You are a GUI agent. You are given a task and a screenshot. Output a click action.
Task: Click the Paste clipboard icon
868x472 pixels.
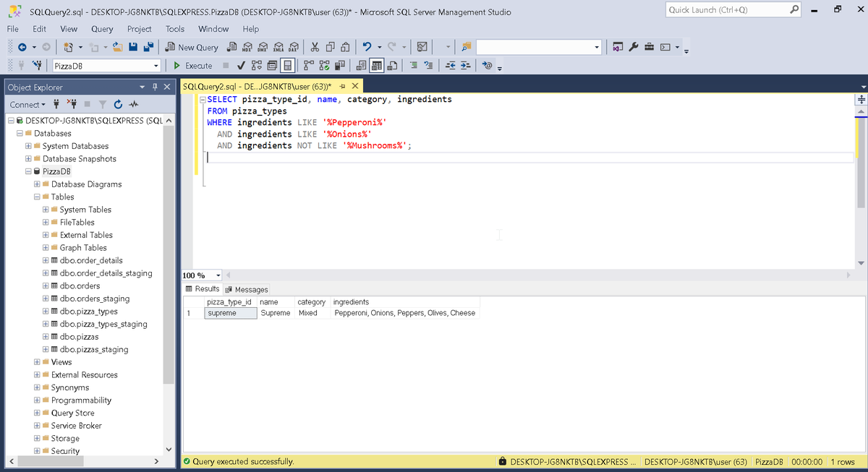click(346, 47)
